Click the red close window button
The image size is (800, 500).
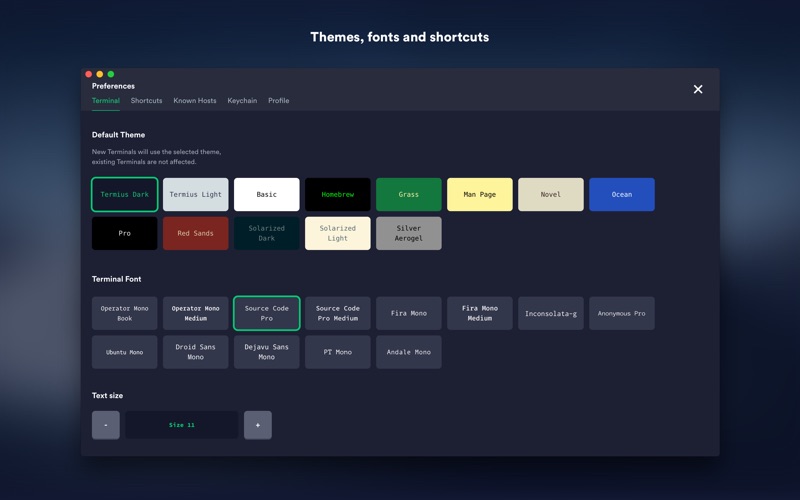click(89, 74)
